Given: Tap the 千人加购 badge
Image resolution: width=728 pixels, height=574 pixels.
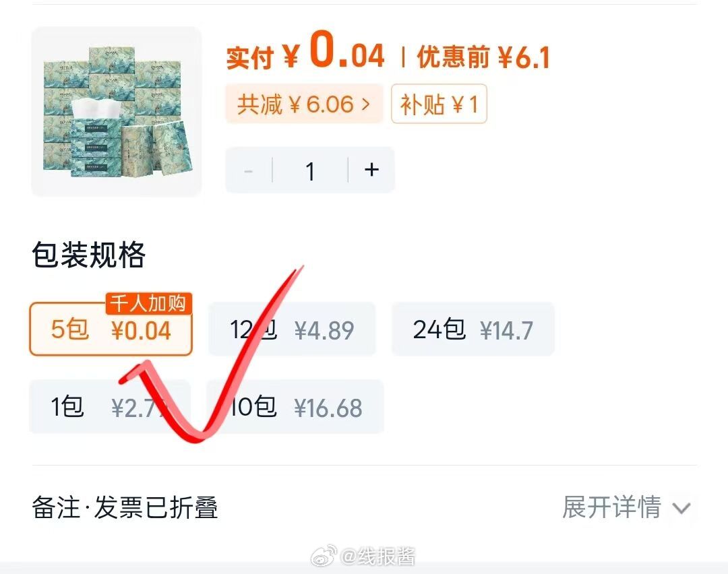Looking at the screenshot, I should pos(148,303).
